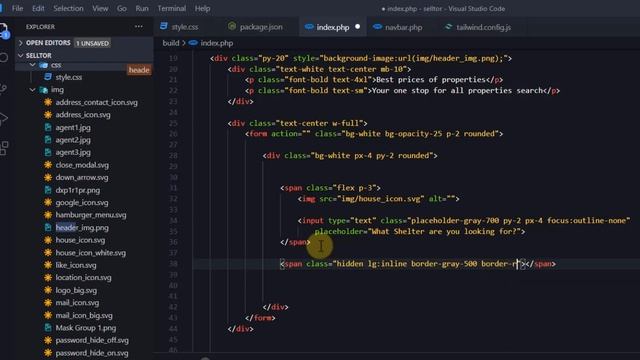Open logo_big.svg file

76,290
